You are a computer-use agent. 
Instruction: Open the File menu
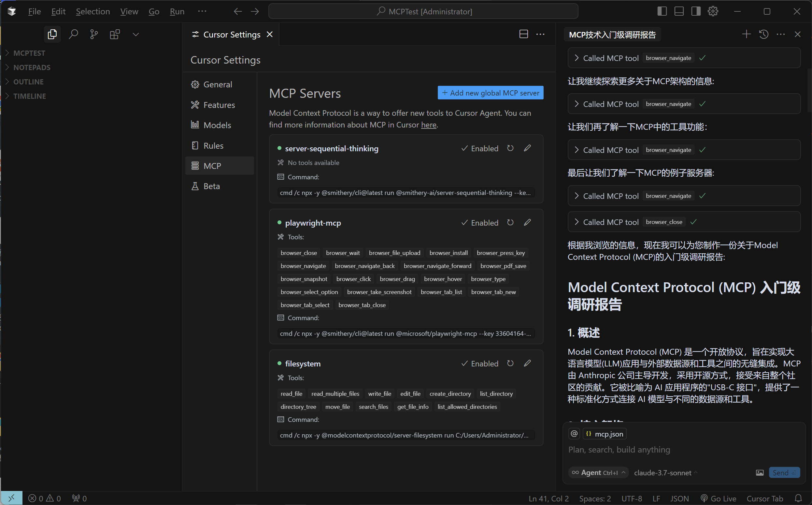34,11
